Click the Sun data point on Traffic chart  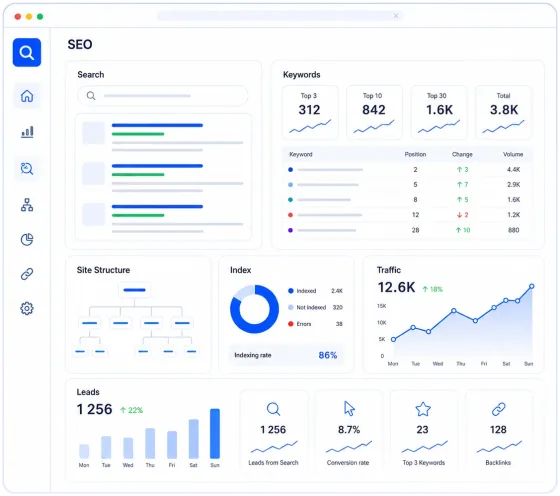pyautogui.click(x=532, y=286)
